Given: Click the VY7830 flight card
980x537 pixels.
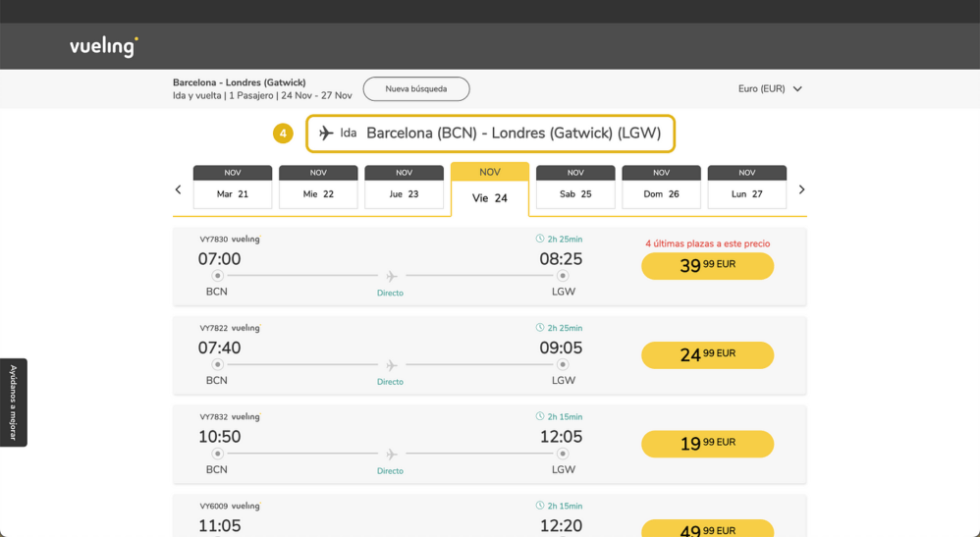Looking at the screenshot, I should point(490,266).
